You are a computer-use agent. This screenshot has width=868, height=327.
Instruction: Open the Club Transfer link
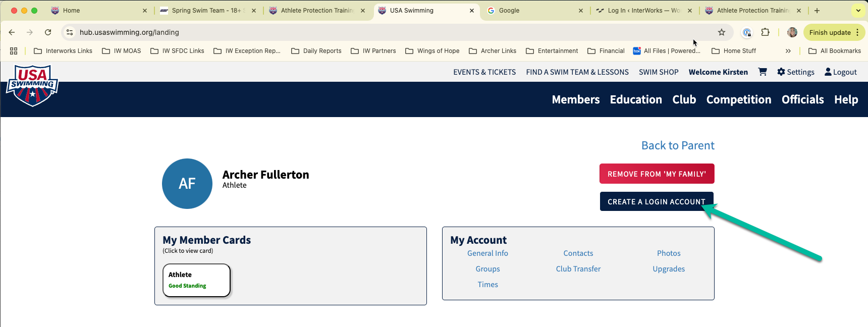tap(578, 269)
